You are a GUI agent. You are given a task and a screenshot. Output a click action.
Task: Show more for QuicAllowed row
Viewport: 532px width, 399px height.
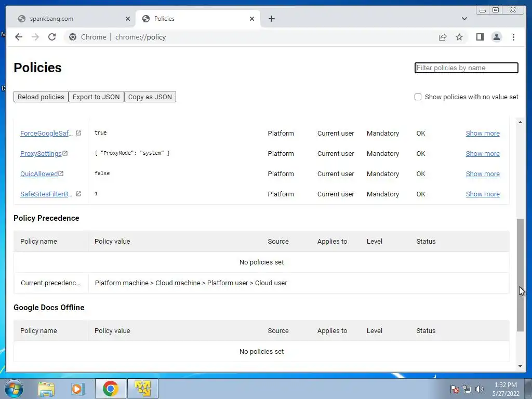coord(483,174)
